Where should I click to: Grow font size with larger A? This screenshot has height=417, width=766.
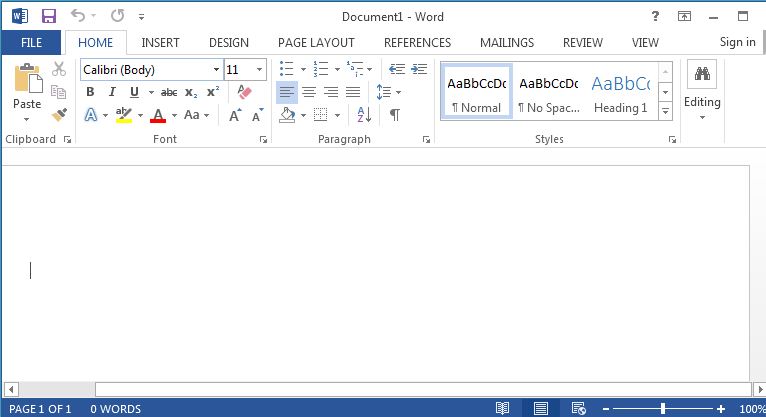(x=235, y=115)
